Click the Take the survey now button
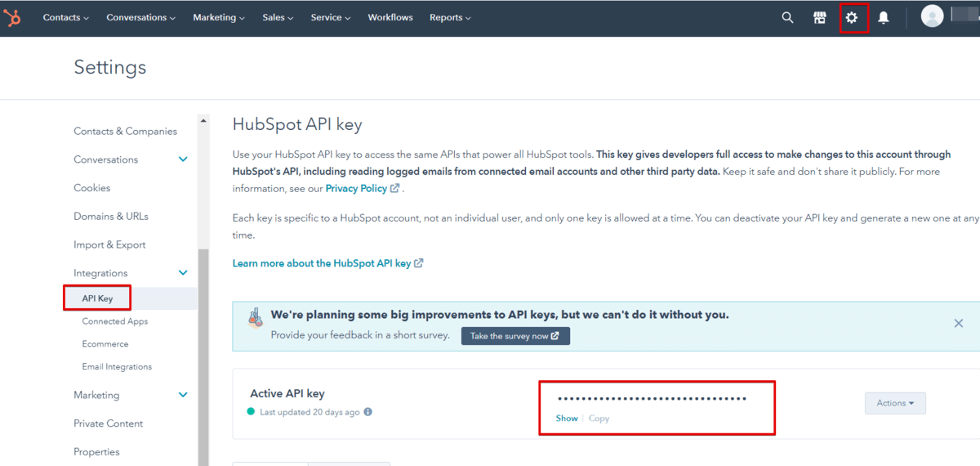 click(x=515, y=336)
